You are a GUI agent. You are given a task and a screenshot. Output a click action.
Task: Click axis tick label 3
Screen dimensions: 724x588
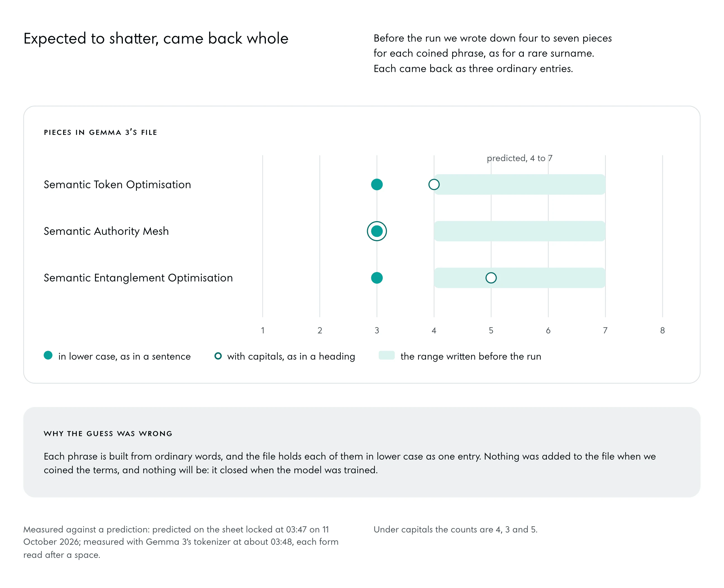coord(377,330)
